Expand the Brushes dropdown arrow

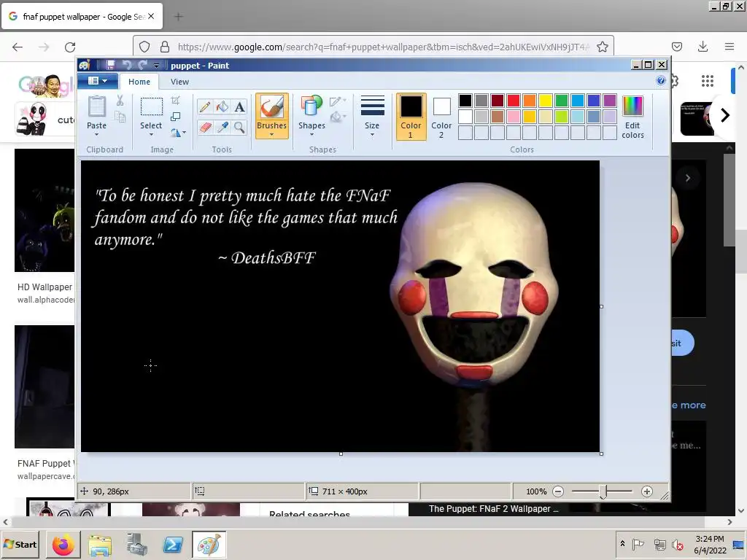point(271,135)
